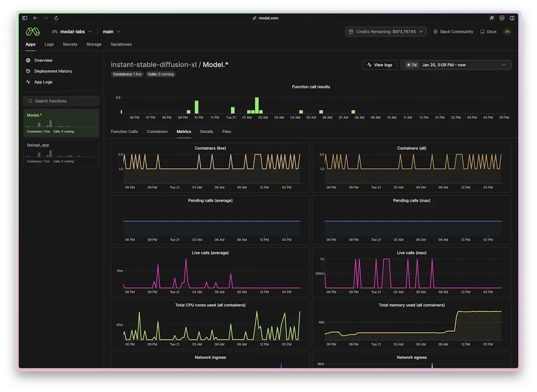Expand the Credits Remaining dropdown
This screenshot has width=537, height=392.
[x=421, y=31]
